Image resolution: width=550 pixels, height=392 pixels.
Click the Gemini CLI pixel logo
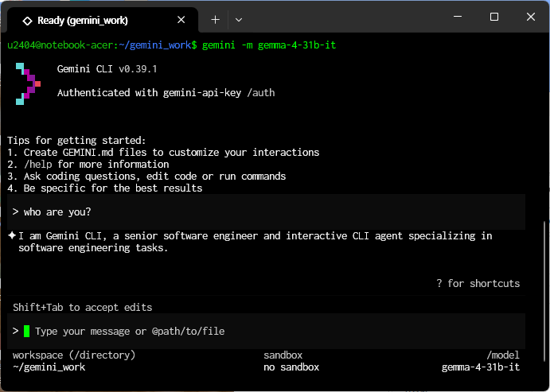(28, 83)
